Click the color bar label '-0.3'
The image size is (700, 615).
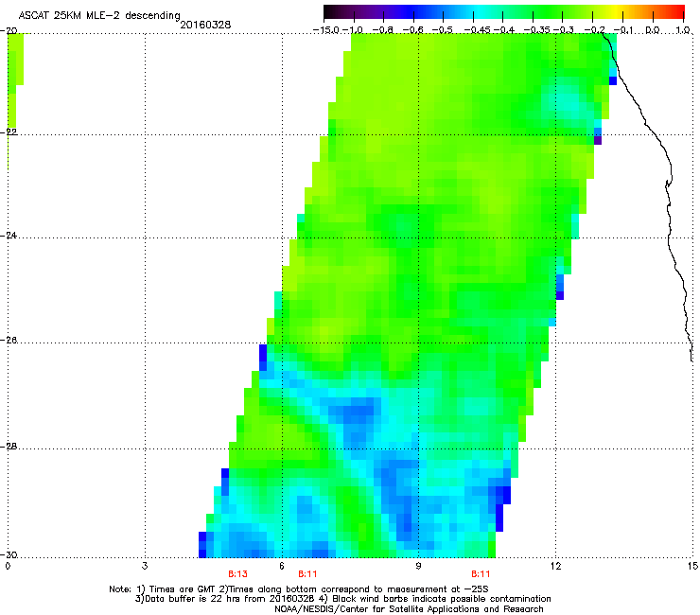[x=564, y=30]
